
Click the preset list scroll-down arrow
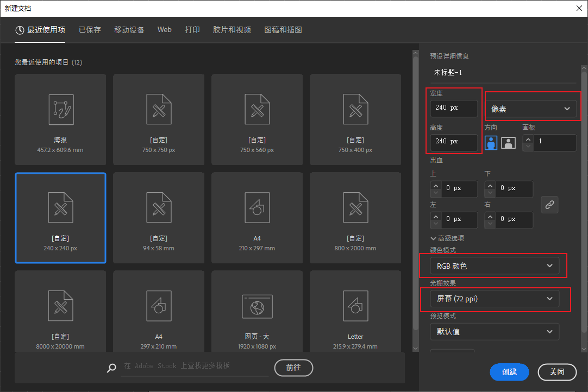click(416, 348)
